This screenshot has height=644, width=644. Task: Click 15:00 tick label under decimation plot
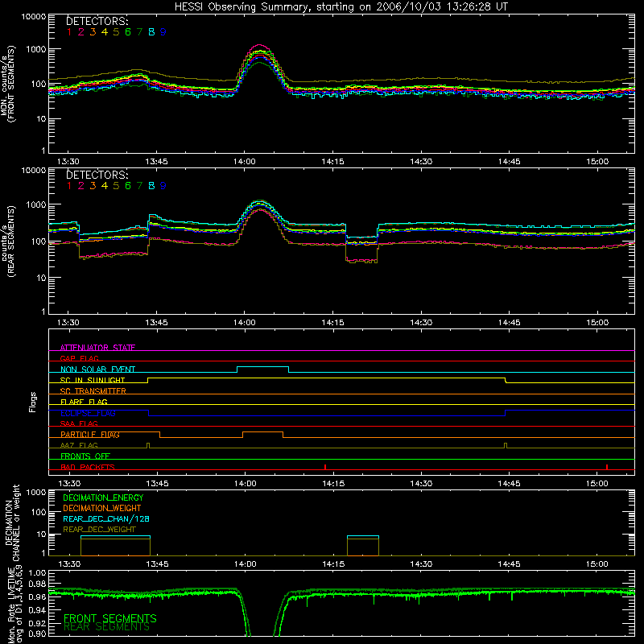pyautogui.click(x=597, y=564)
